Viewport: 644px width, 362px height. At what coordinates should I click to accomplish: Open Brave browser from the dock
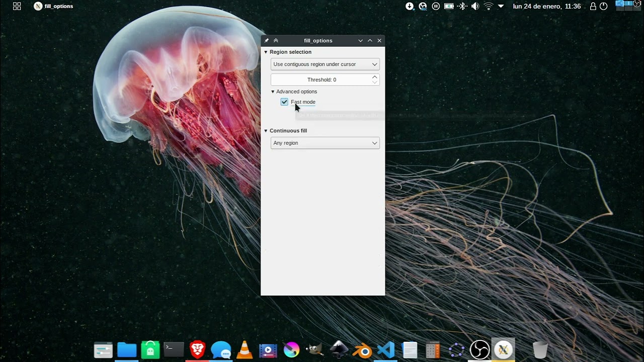pyautogui.click(x=197, y=350)
